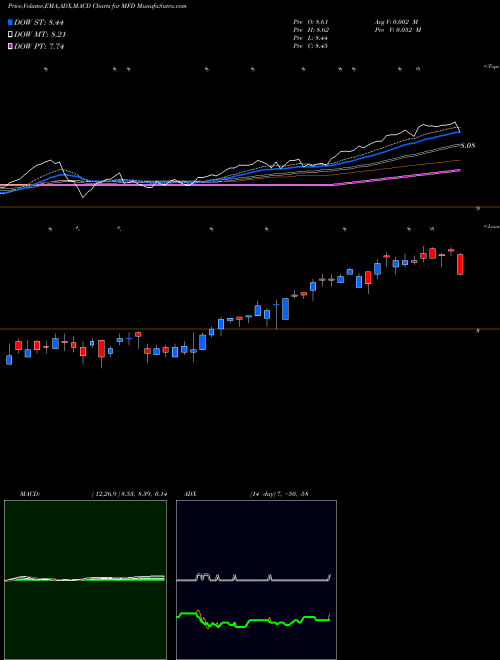
Task: Click the MACD (12,26,9) values text
Action: (x=129, y=494)
